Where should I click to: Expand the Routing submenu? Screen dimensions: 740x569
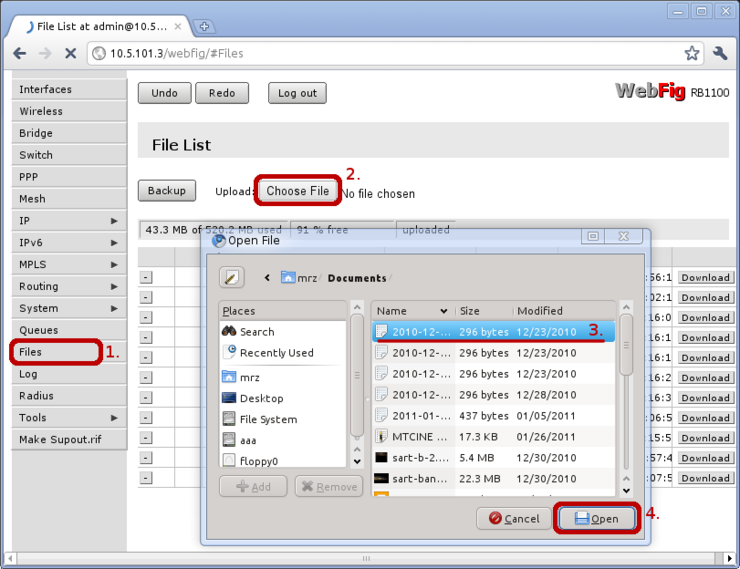click(68, 287)
